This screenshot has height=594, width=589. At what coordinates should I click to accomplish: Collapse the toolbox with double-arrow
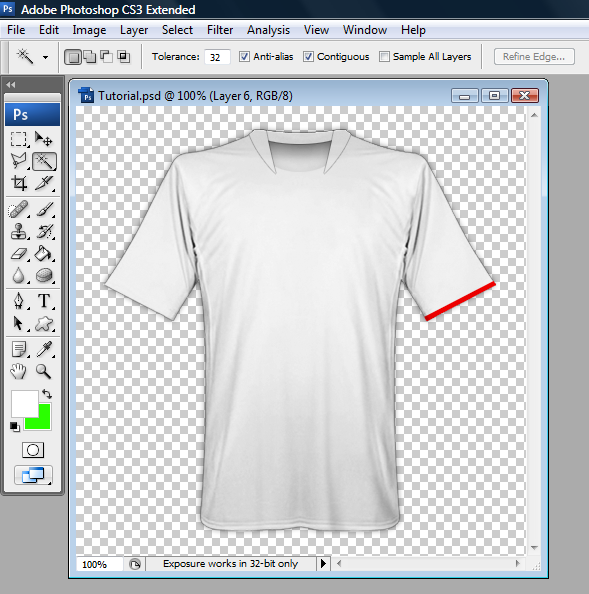(11, 85)
